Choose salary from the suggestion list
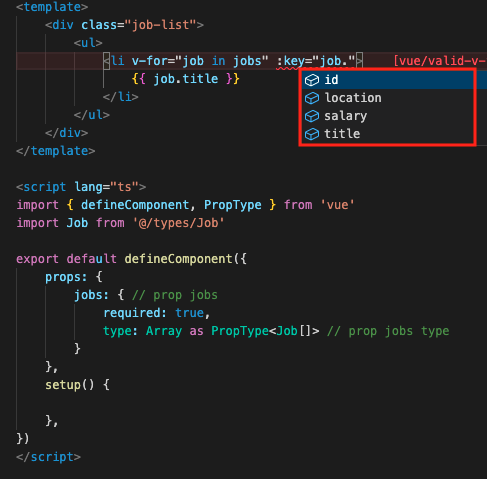Image resolution: width=487 pixels, height=479 pixels. pos(388,116)
